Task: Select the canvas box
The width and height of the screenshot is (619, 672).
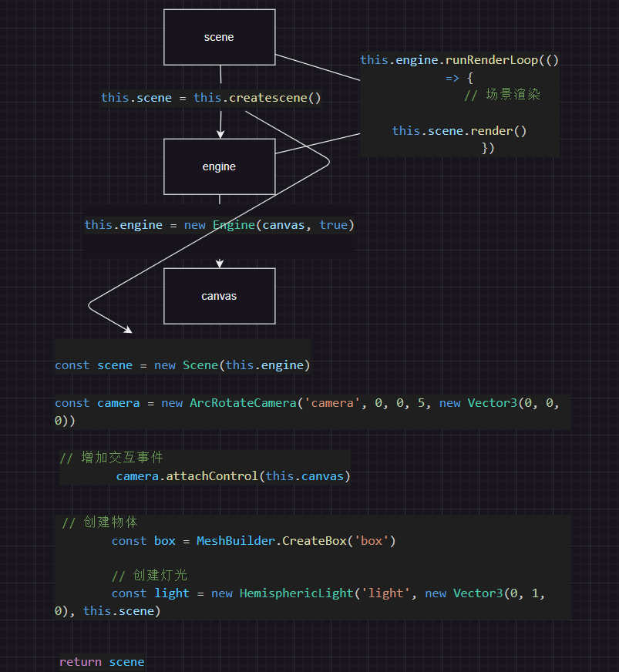Action: [x=219, y=296]
